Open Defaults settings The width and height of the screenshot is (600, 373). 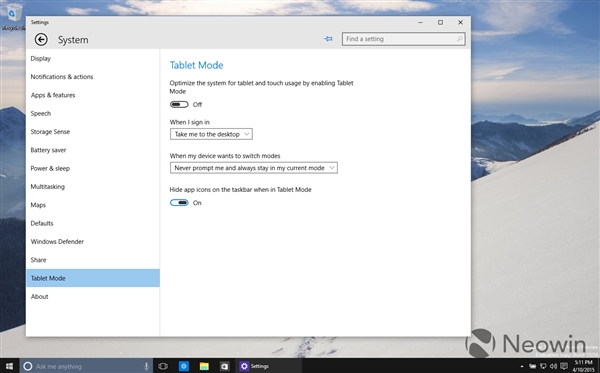click(x=93, y=224)
